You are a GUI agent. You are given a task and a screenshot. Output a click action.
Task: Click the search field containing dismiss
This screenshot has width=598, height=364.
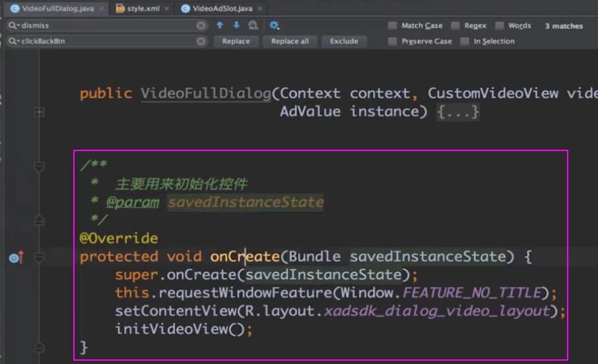point(107,26)
